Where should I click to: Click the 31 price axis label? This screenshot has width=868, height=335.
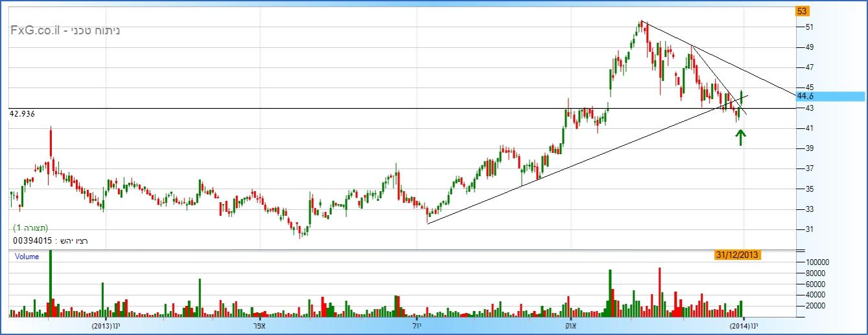coord(810,229)
